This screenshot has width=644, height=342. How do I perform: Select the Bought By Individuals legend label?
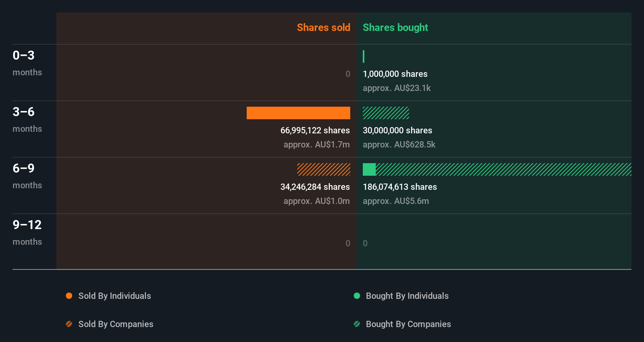tap(407, 296)
